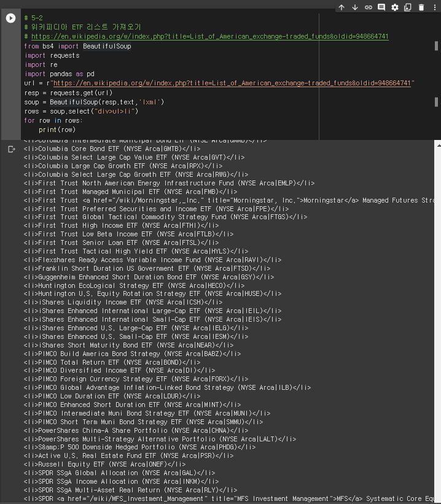Click the BeautifulSoup 'lxml' parser line
The height and width of the screenshot is (504, 441).
94,102
